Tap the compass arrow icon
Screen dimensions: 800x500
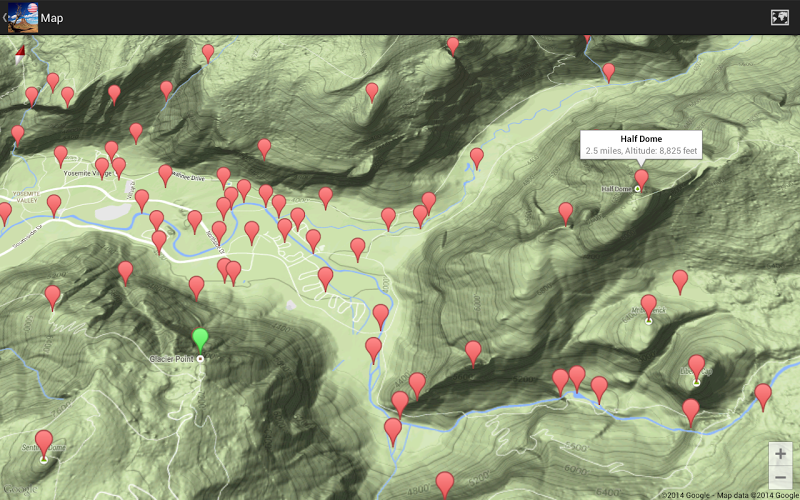pos(20,55)
